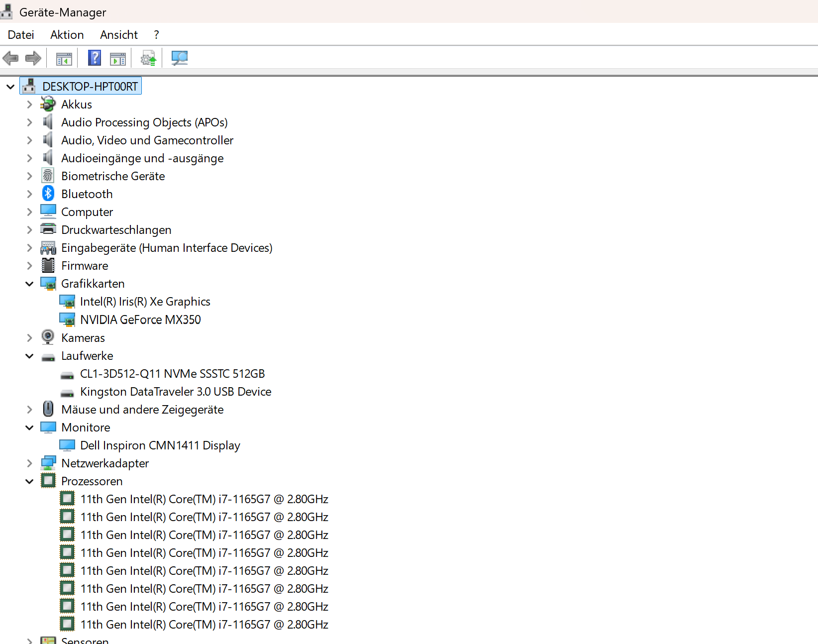Open the Aktion menu
The height and width of the screenshot is (644, 818).
pos(67,35)
